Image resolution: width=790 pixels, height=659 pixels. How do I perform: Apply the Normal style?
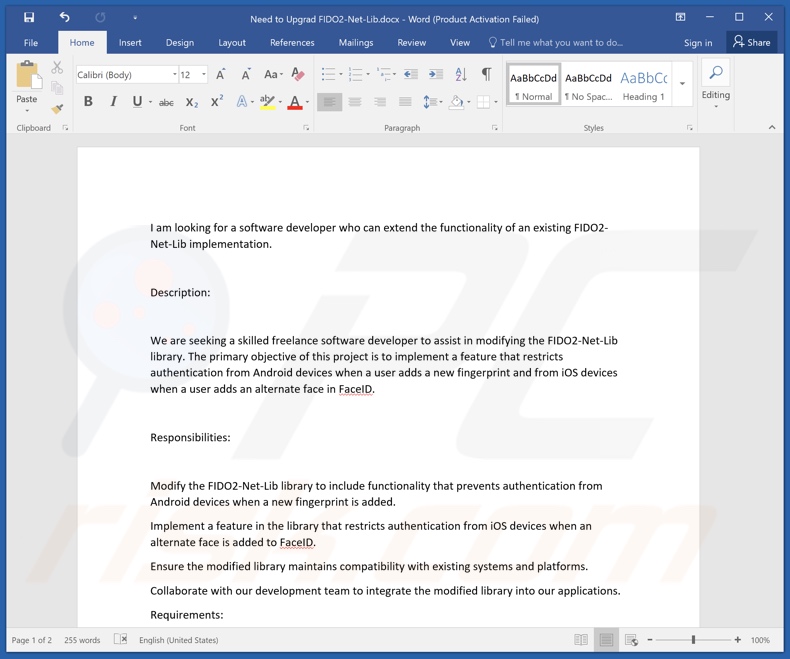[x=534, y=84]
